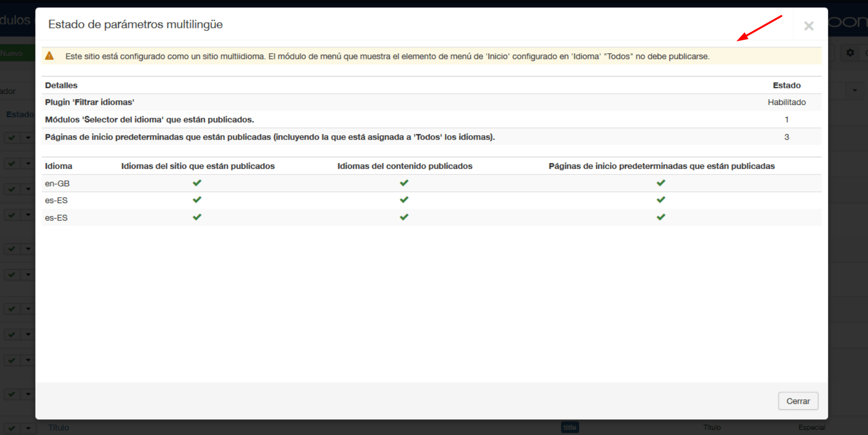Image resolution: width=868 pixels, height=435 pixels.
Task: Click the en-GB published site language checkmark
Action: tap(197, 183)
